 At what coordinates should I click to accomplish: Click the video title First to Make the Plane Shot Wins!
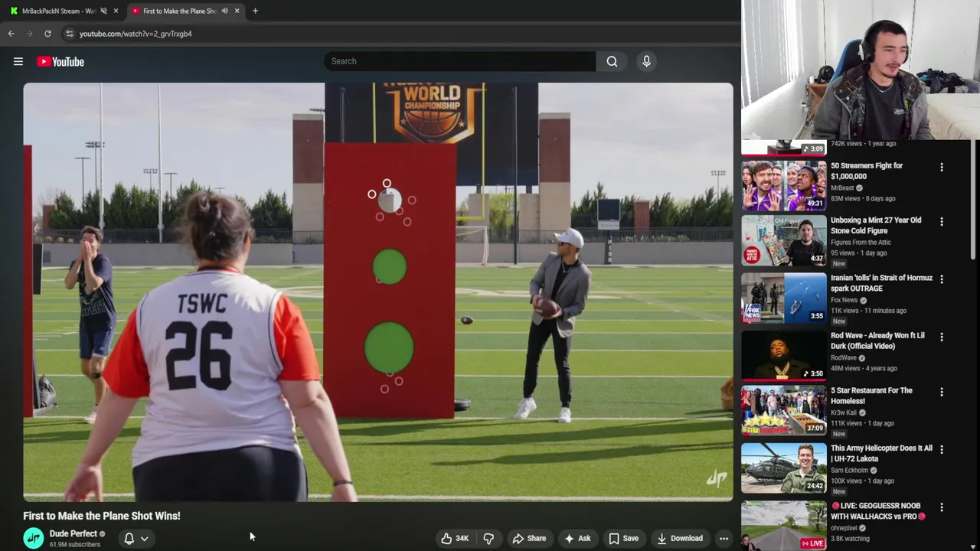pos(102,516)
